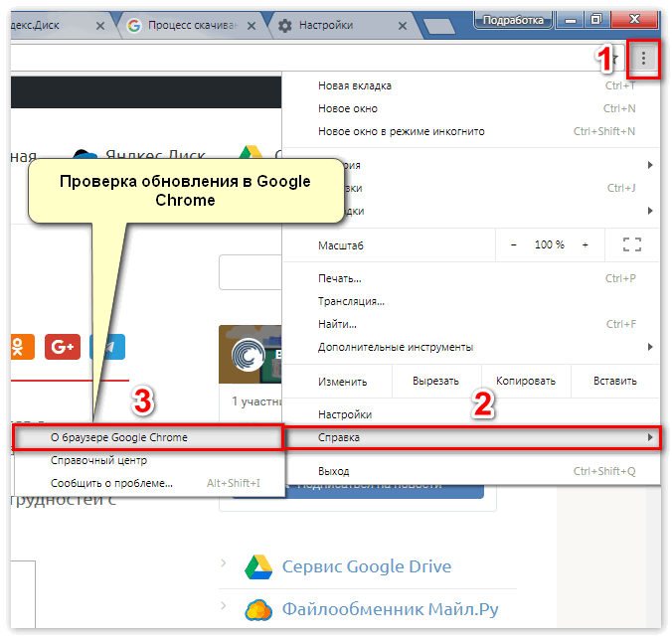The width and height of the screenshot is (672, 639).
Task: Close the Настройки tab
Action: tap(402, 26)
